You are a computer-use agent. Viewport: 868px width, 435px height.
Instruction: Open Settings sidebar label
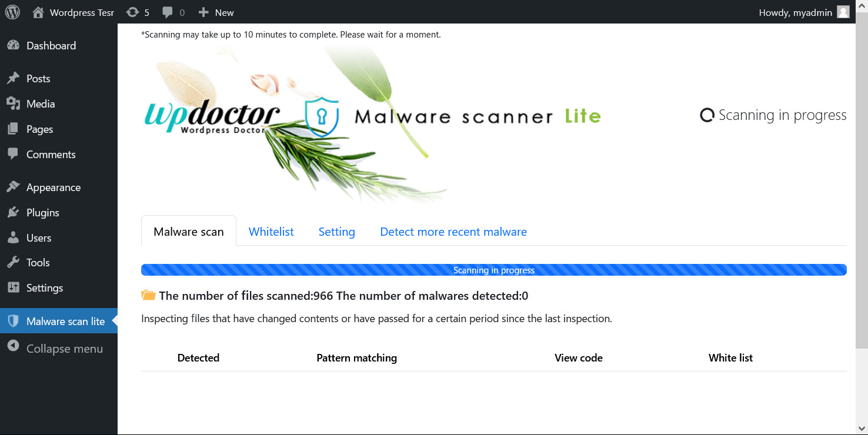45,287
